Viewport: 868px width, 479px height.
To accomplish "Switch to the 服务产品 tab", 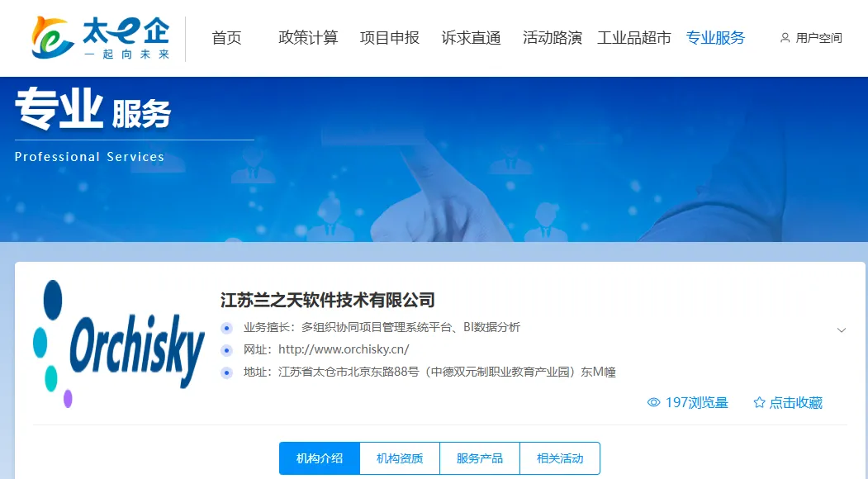I will pyautogui.click(x=480, y=458).
